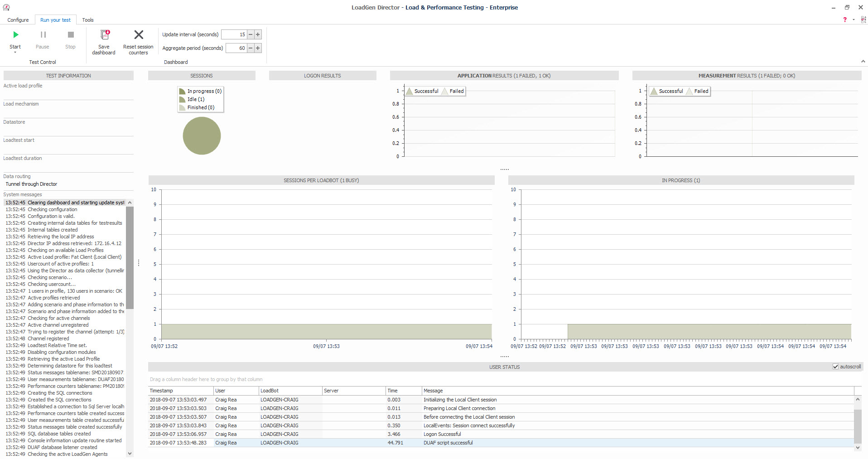The image size is (868, 459).
Task: Sort by Server column header
Action: tap(354, 391)
